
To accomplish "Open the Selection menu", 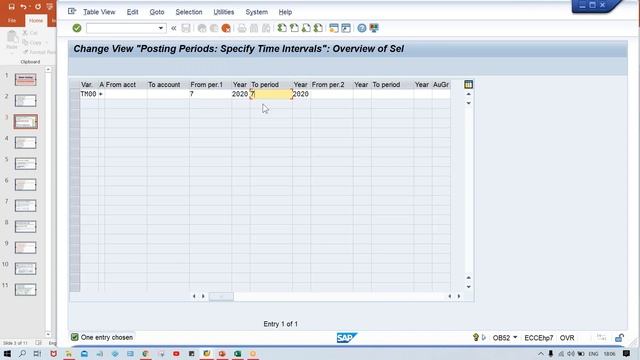I will (x=189, y=12).
